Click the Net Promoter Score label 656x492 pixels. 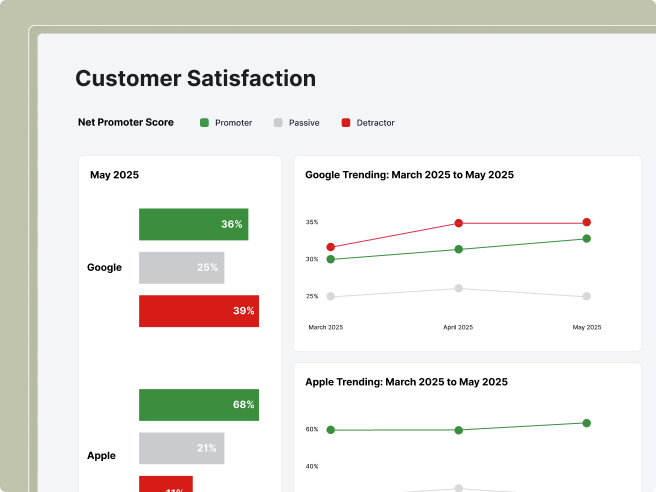pos(126,123)
